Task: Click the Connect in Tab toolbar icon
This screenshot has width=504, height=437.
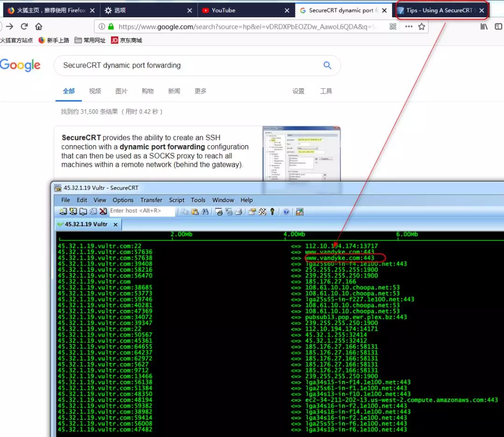Action: pyautogui.click(x=83, y=211)
